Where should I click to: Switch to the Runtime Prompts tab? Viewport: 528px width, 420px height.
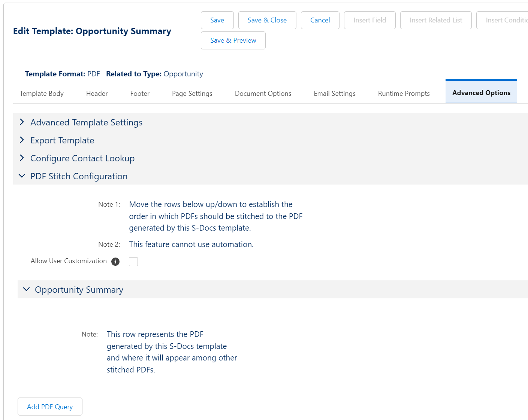(x=404, y=94)
